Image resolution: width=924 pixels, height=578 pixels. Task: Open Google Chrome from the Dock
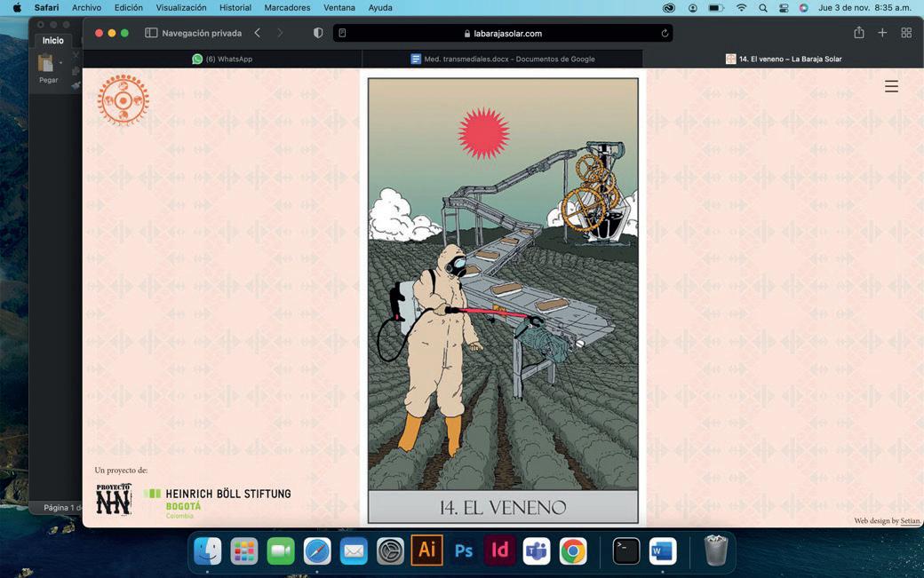pyautogui.click(x=573, y=551)
